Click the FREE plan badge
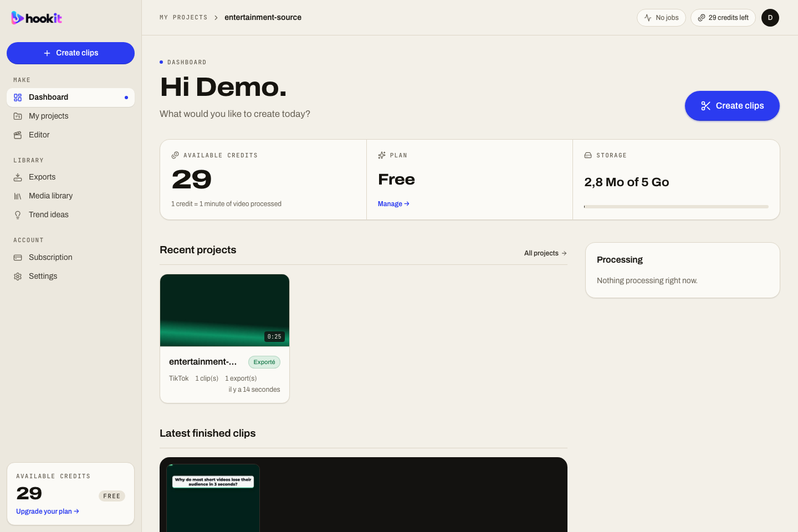Screen dimensions: 798x532 [x=112, y=496]
